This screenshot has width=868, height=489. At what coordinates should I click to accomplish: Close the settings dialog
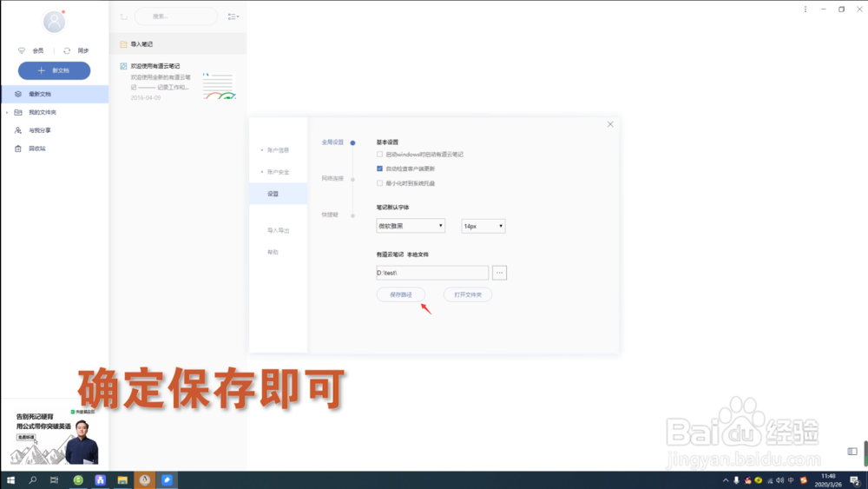[x=610, y=124]
